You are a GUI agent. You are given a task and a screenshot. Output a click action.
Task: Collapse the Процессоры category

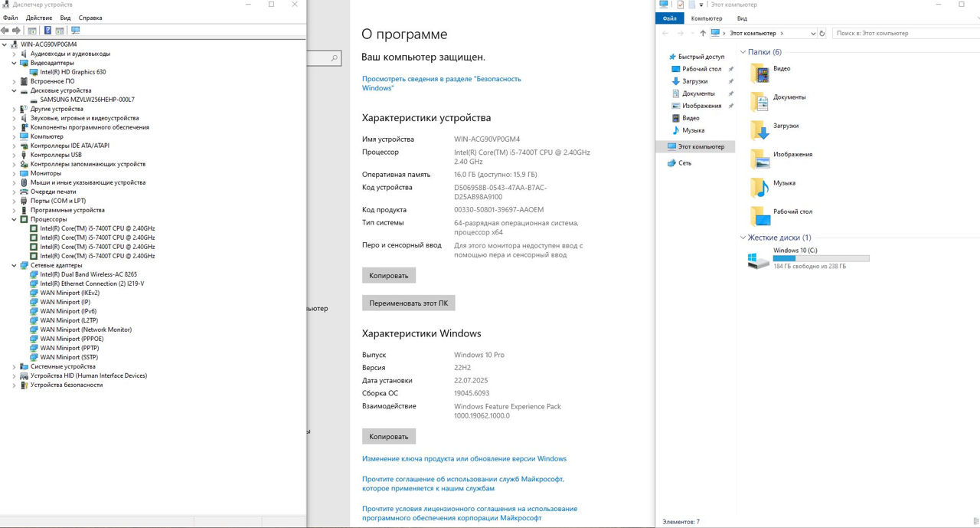pyautogui.click(x=14, y=219)
